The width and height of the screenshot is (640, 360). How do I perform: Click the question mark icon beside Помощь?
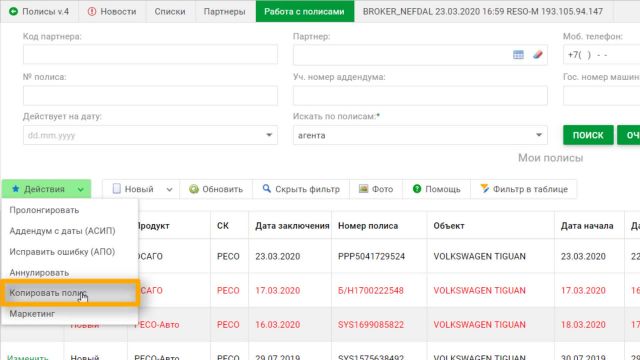[417, 189]
